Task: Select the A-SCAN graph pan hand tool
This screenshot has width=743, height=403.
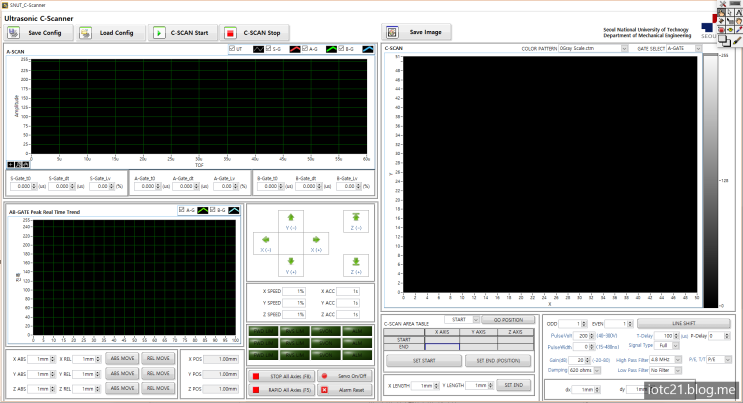Action: tap(26, 165)
